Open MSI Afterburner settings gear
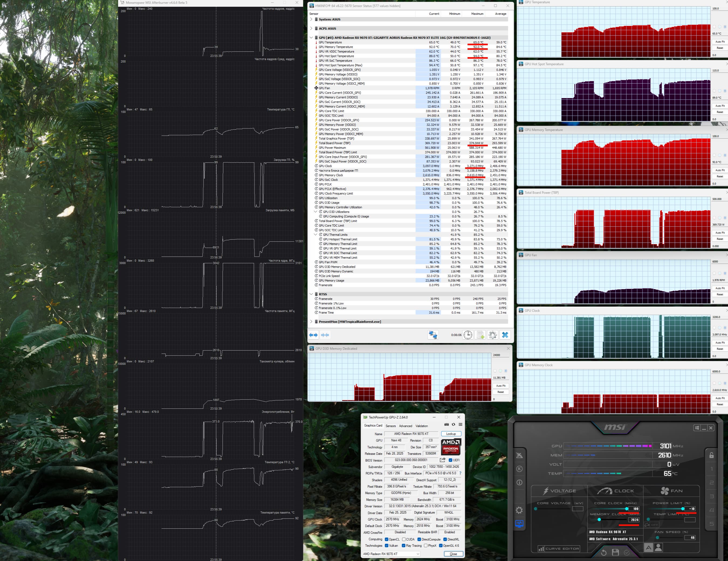Image resolution: width=728 pixels, height=561 pixels. [x=519, y=510]
